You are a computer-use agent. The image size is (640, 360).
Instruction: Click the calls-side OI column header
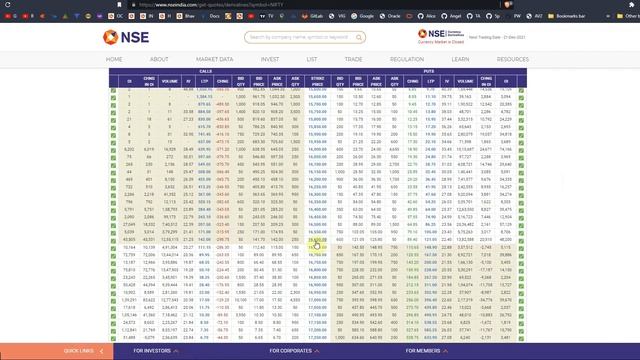point(129,81)
